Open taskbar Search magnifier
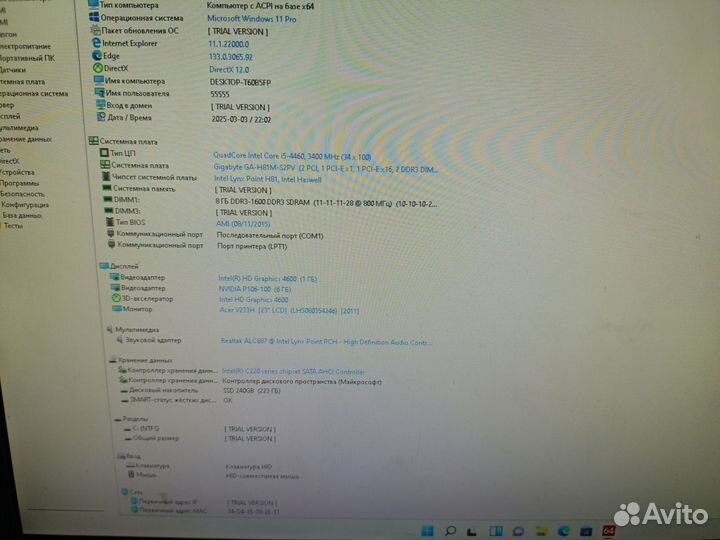Screen dimensions: 720x540 tap(450, 531)
